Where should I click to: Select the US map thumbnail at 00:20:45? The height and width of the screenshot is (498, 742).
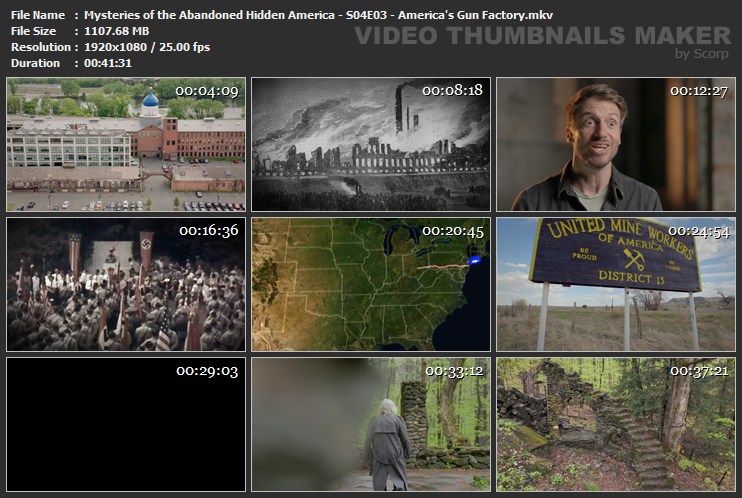click(371, 285)
